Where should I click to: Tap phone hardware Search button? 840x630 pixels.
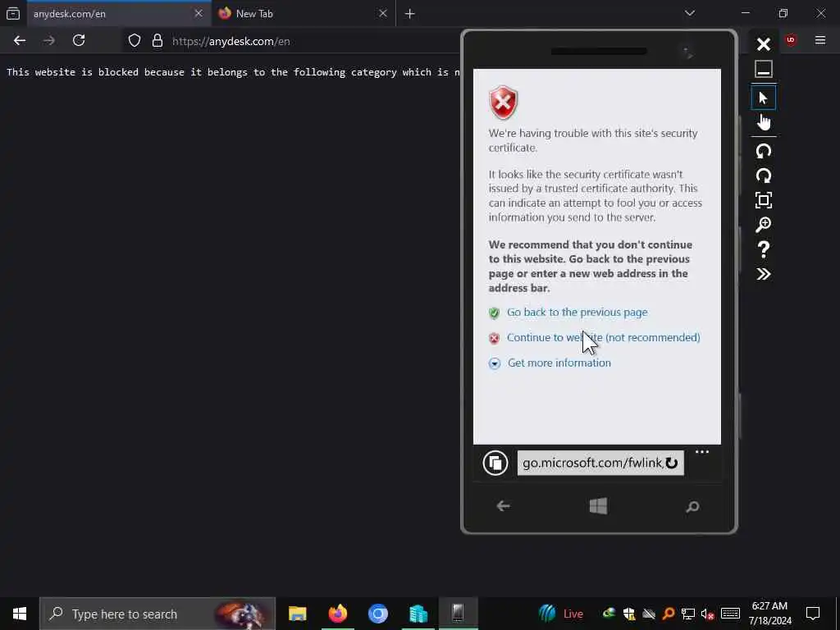click(692, 507)
